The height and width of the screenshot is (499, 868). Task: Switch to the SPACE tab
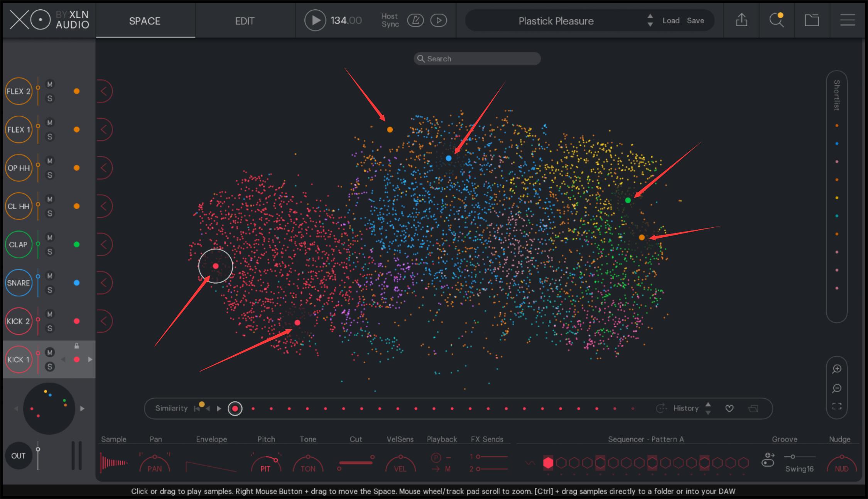click(145, 21)
